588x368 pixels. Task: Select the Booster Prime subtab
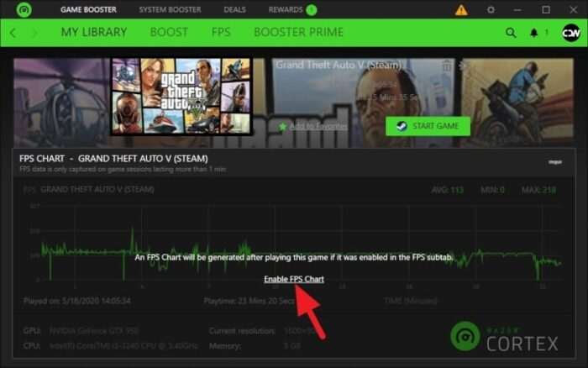tap(298, 32)
